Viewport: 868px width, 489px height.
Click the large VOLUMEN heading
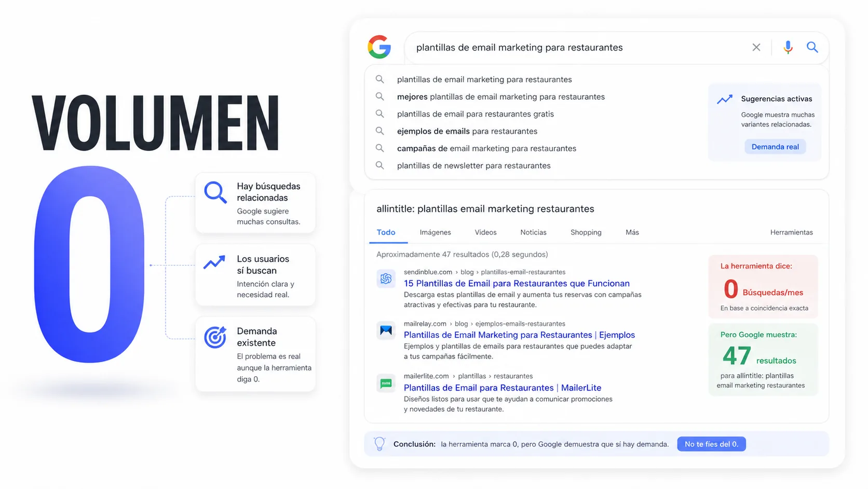[x=156, y=124]
